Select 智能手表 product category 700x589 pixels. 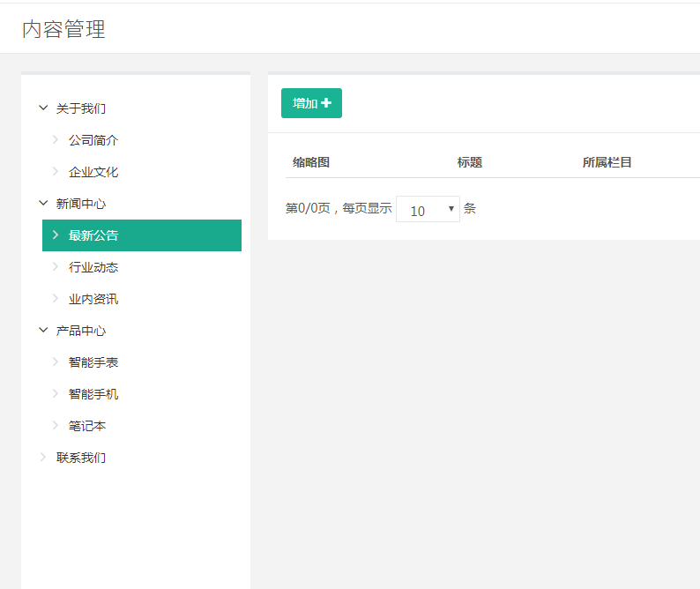tap(93, 362)
